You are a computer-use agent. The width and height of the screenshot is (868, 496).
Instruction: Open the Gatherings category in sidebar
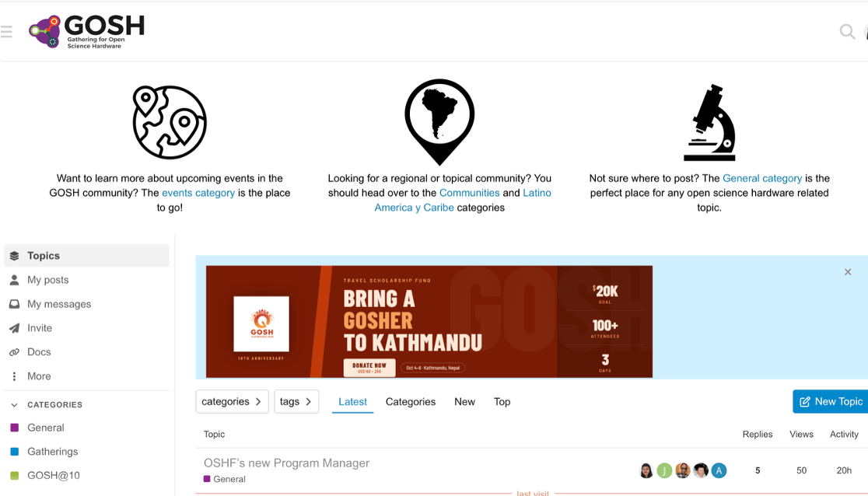click(x=86, y=452)
